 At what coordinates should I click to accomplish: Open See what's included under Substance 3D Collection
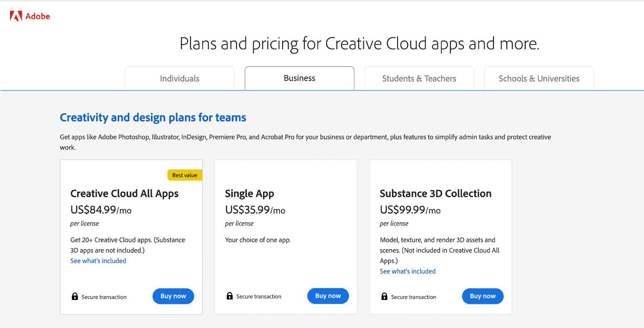[x=408, y=271]
